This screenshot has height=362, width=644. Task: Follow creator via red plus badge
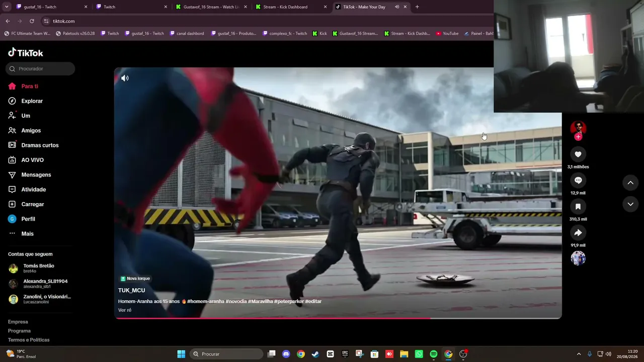tap(578, 137)
